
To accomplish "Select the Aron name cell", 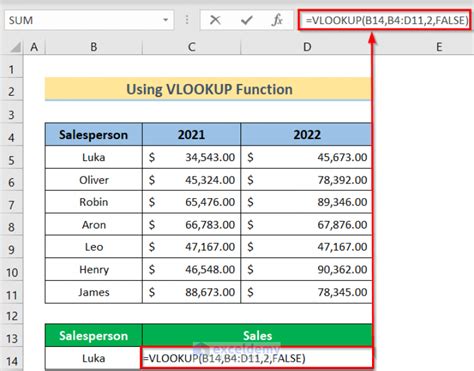I will (94, 224).
